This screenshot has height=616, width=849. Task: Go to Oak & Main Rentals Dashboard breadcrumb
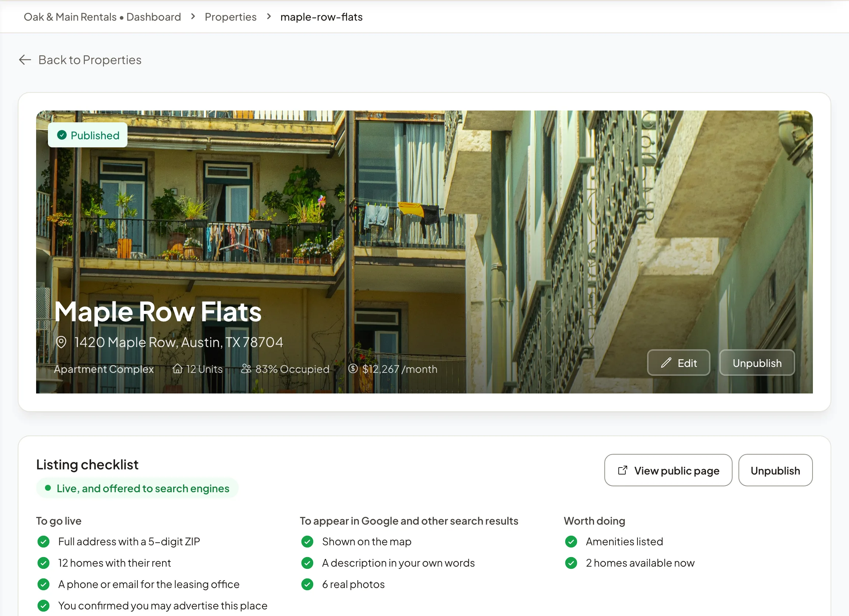[x=102, y=17]
